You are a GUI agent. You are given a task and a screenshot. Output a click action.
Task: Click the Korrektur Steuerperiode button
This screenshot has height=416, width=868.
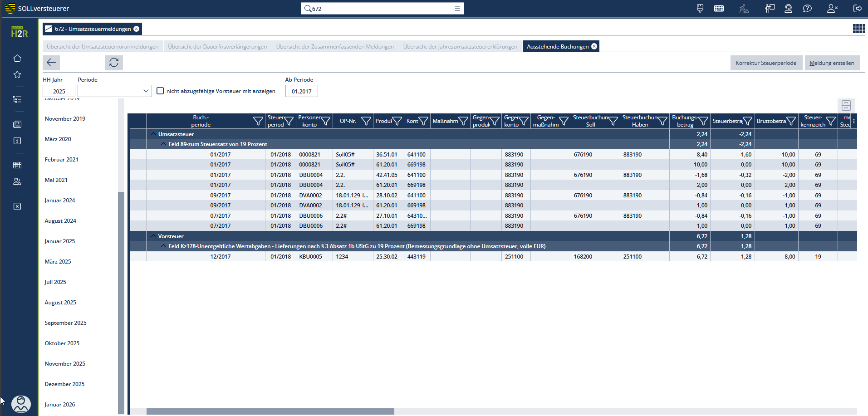pyautogui.click(x=765, y=63)
